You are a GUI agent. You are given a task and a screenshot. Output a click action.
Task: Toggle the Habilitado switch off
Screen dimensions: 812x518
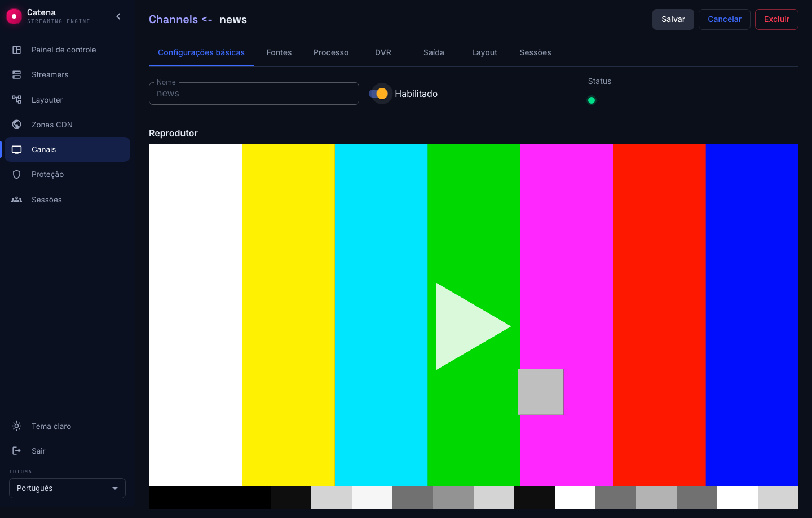[378, 94]
